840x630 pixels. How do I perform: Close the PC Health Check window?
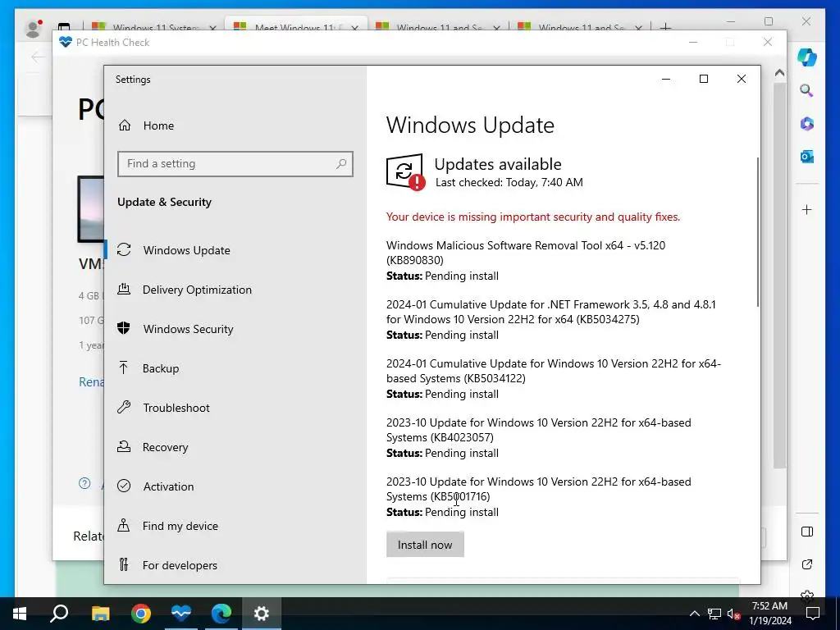pos(768,43)
